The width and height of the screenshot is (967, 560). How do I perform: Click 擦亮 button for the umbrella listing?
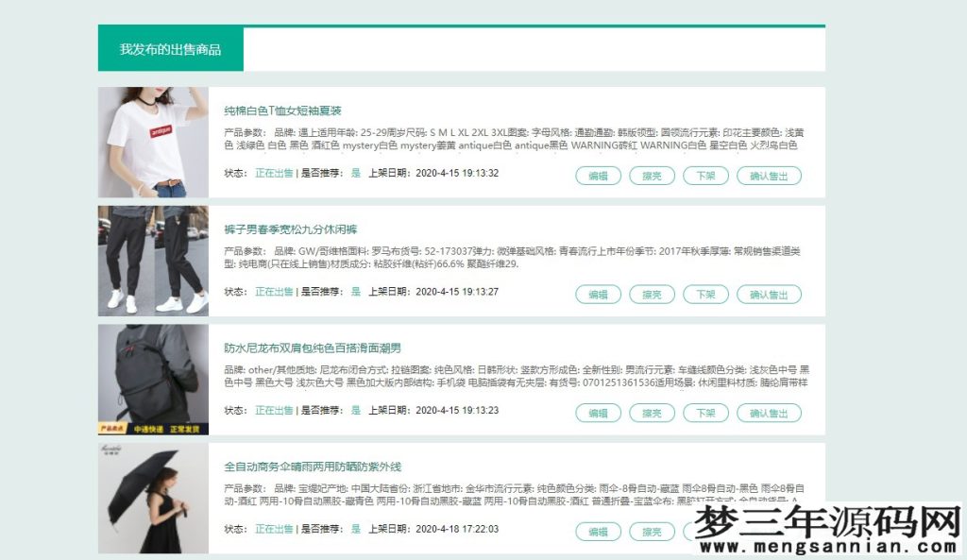[x=651, y=531]
